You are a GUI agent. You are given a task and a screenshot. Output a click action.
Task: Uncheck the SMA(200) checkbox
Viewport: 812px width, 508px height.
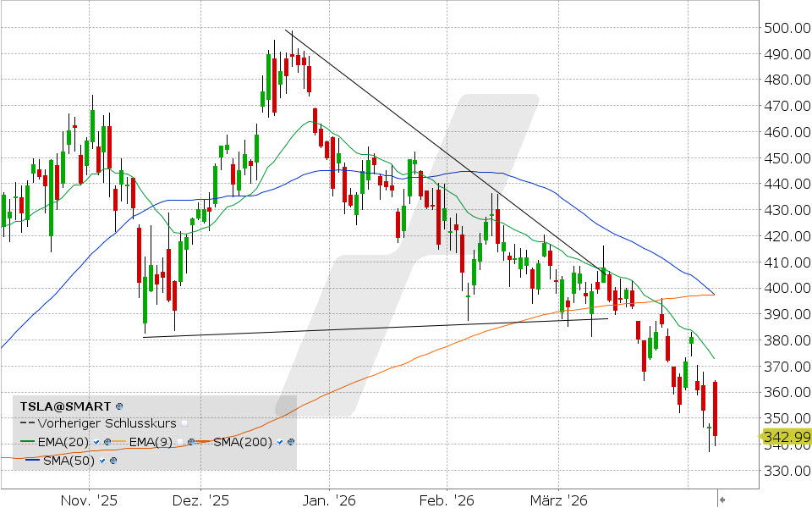281,442
